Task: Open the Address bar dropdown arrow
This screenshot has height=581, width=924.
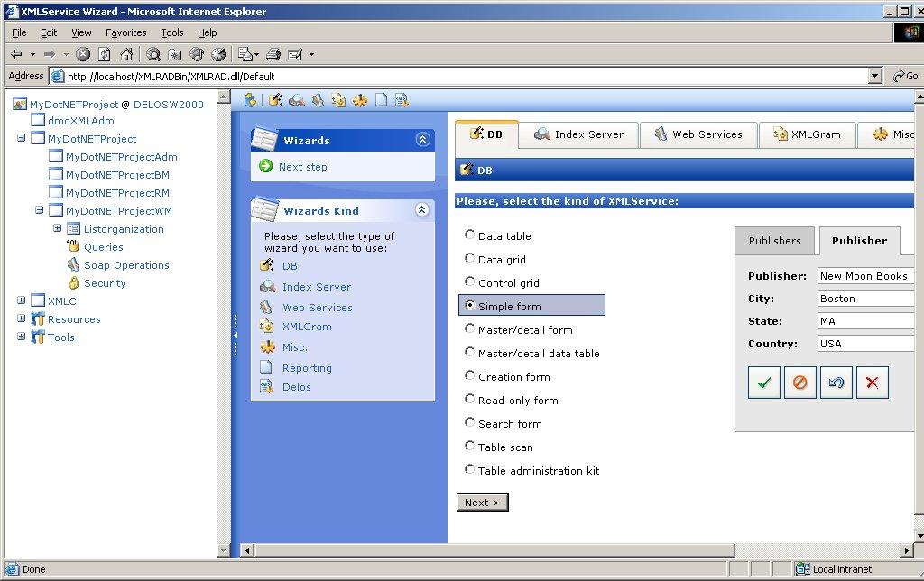Action: (874, 77)
